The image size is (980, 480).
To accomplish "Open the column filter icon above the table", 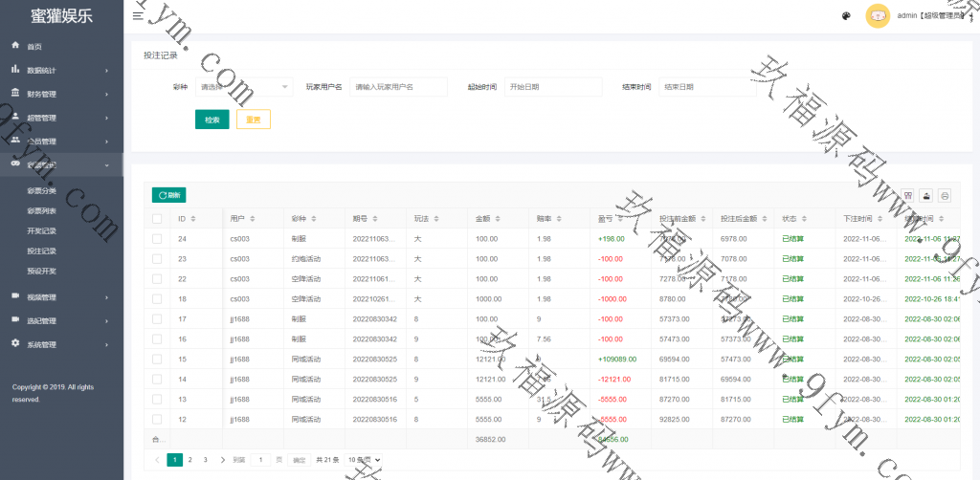I will (x=908, y=195).
